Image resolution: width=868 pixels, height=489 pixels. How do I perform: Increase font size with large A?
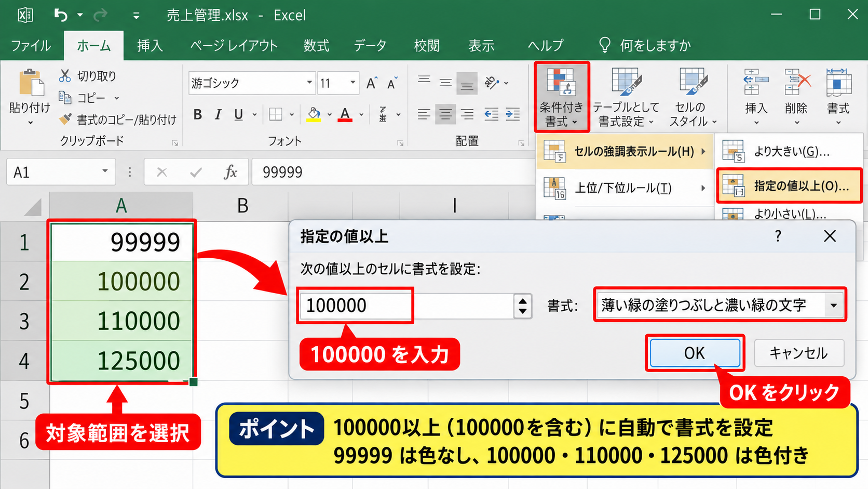(x=371, y=83)
